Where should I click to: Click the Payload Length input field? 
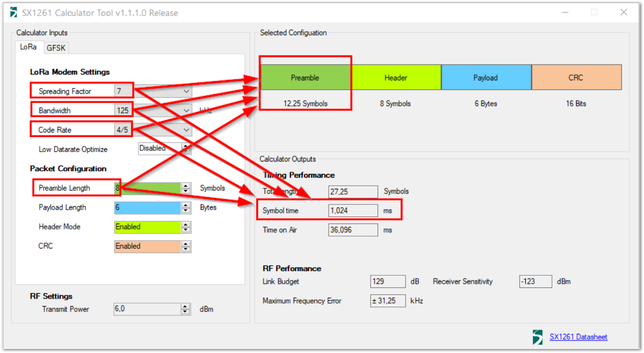[148, 208]
